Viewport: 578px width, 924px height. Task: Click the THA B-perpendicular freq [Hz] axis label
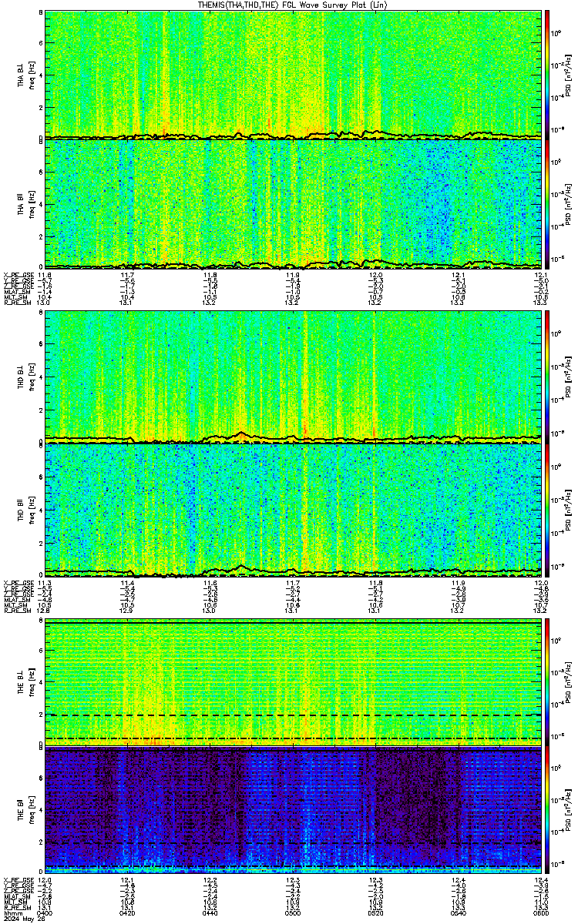tap(31, 75)
